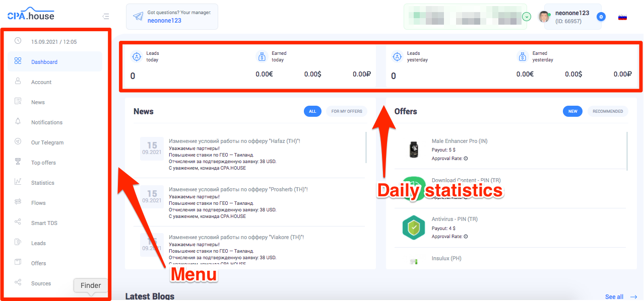Open settings via blue gear icon
644x301 pixels.
click(x=601, y=17)
